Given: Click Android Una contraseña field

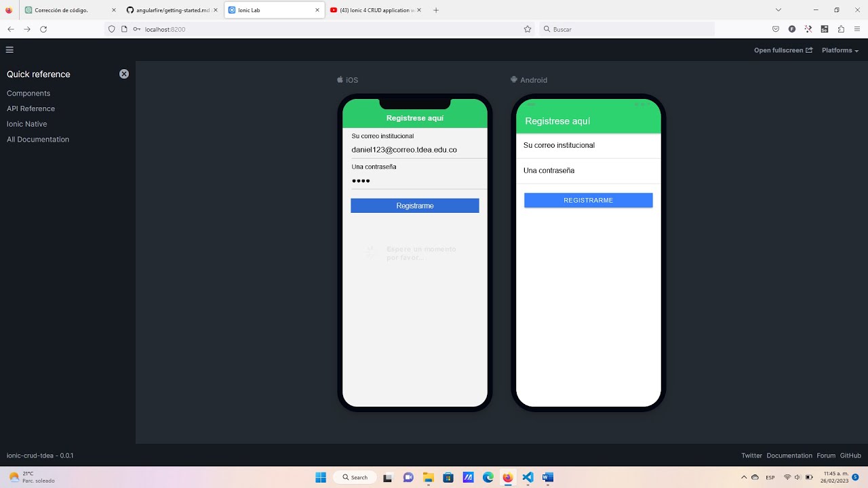Looking at the screenshot, I should [589, 171].
